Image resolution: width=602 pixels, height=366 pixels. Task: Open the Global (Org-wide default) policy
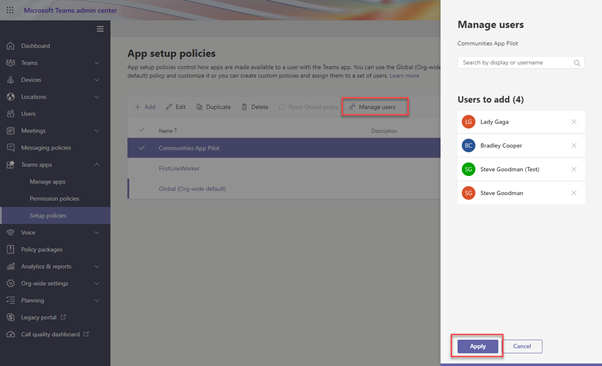[192, 189]
